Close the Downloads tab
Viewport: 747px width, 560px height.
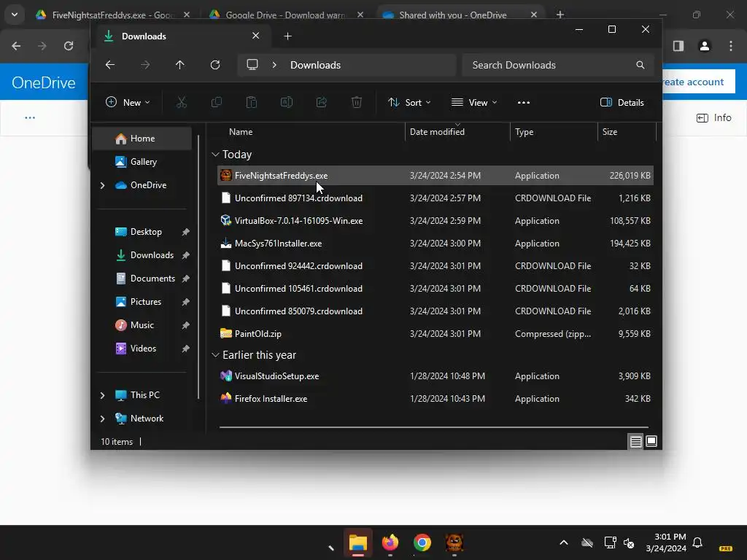point(256,36)
